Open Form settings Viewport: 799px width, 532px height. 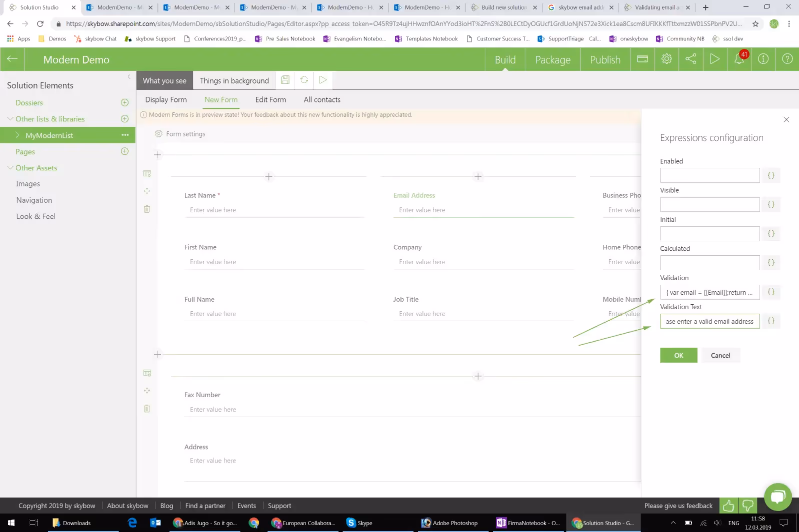point(180,134)
